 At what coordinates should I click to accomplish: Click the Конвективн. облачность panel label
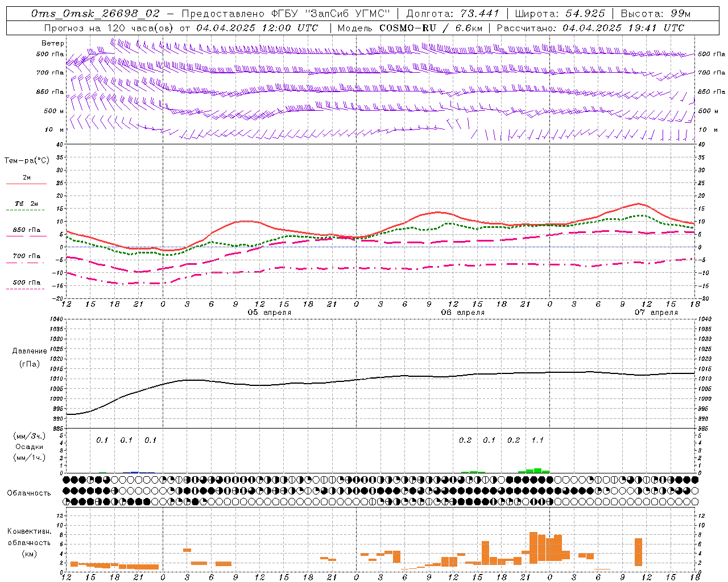click(29, 537)
